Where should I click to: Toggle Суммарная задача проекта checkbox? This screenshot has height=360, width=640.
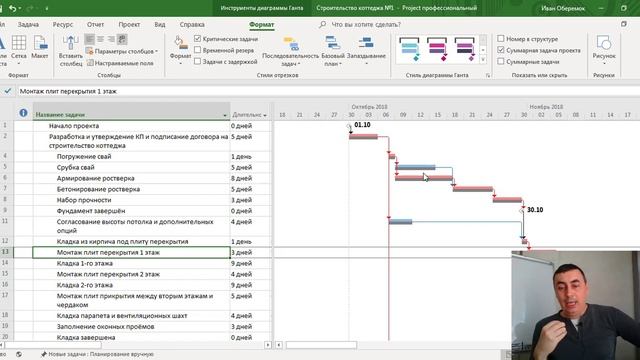(x=501, y=50)
